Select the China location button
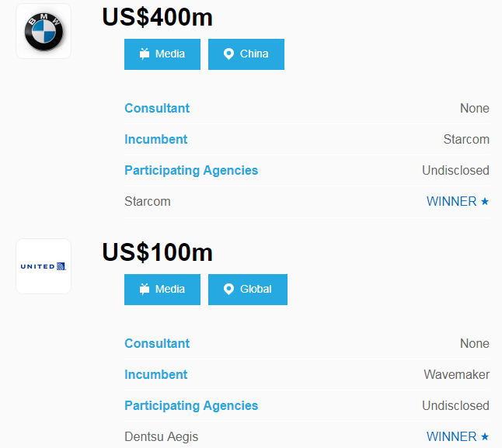 click(x=246, y=54)
